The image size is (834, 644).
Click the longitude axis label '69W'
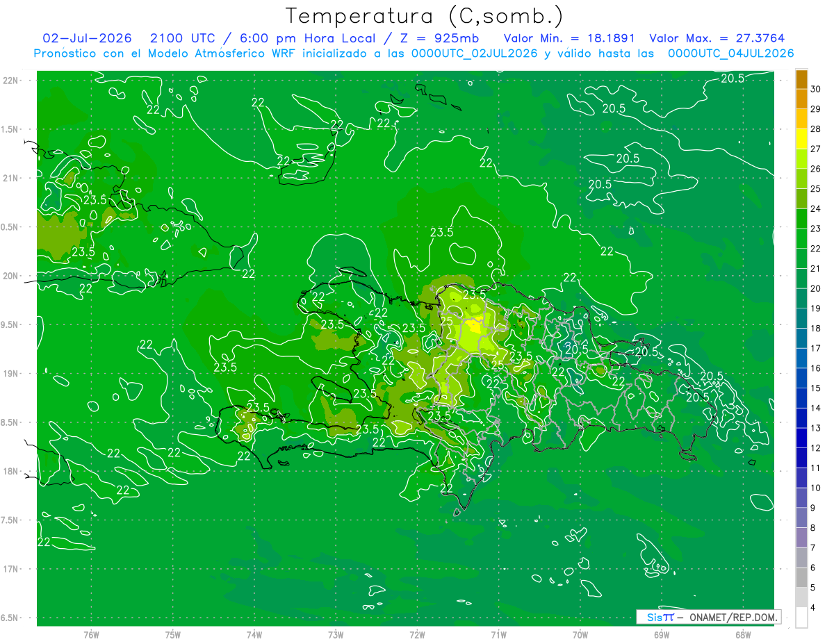click(662, 635)
